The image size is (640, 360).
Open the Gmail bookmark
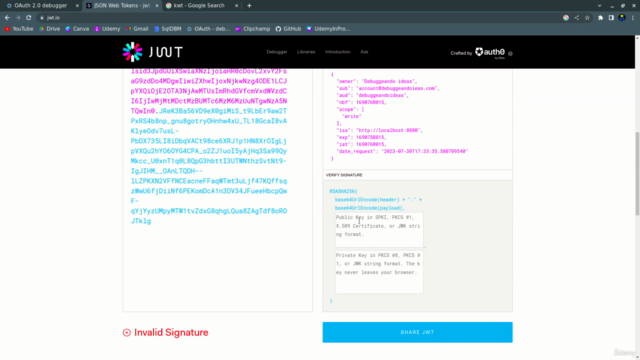[x=137, y=29]
